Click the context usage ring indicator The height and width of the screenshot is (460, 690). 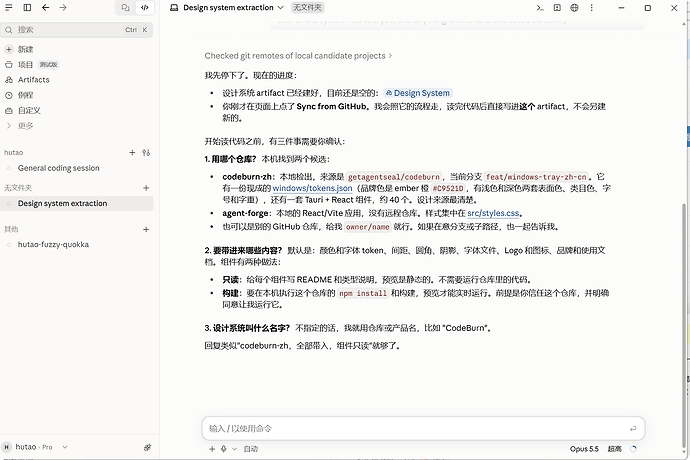point(633,449)
